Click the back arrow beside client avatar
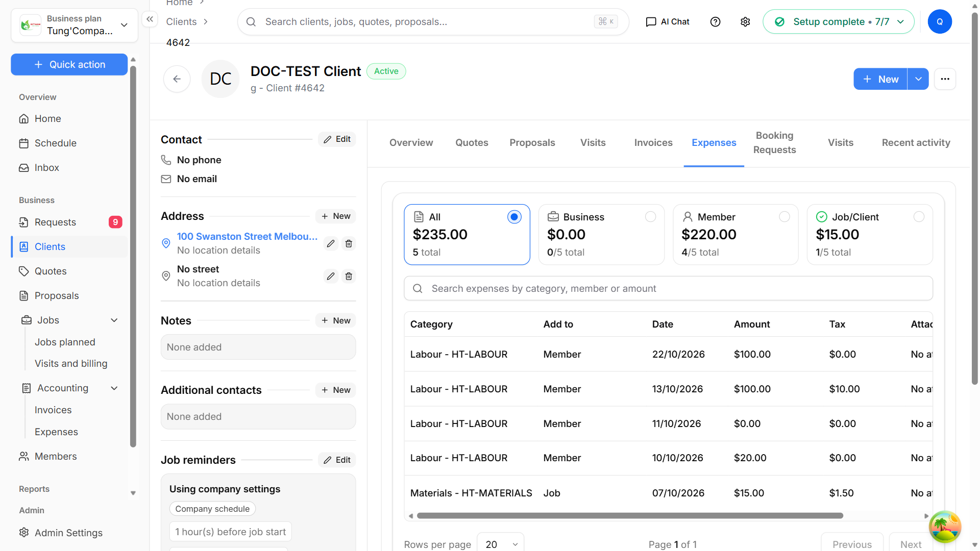Screen dimensions: 980x551 (x=177, y=79)
